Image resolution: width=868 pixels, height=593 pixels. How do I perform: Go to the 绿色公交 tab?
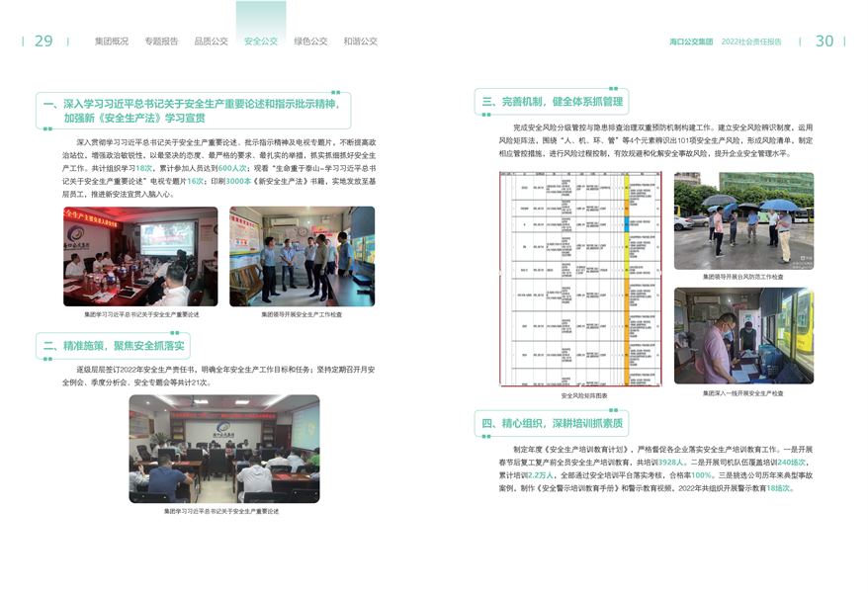[x=310, y=42]
